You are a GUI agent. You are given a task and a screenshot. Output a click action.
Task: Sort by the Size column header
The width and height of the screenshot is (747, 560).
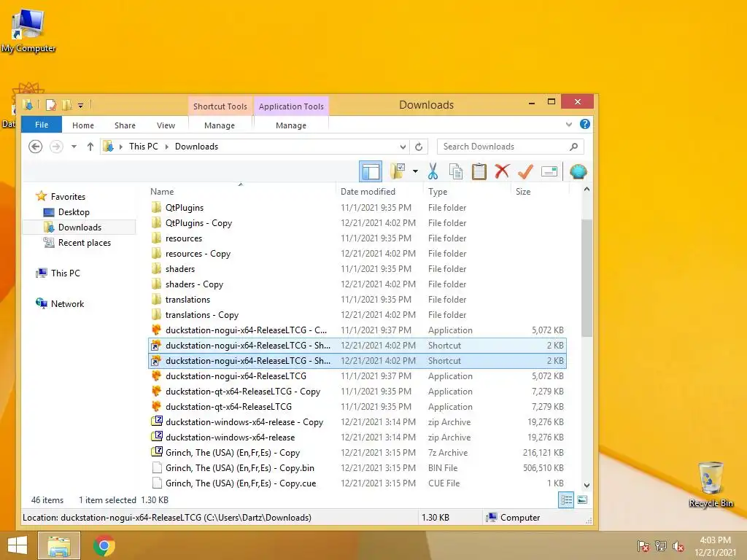pyautogui.click(x=523, y=192)
